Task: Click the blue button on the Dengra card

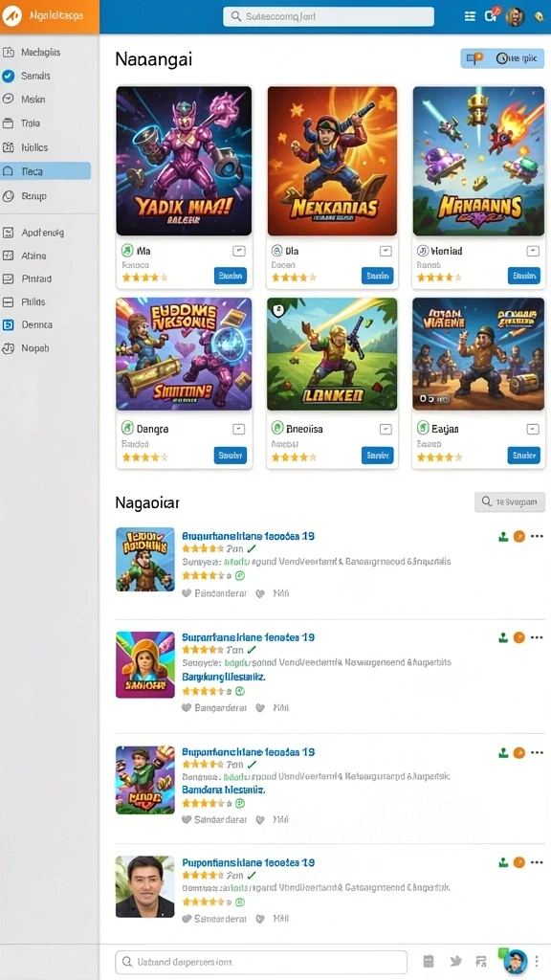Action: 231,455
